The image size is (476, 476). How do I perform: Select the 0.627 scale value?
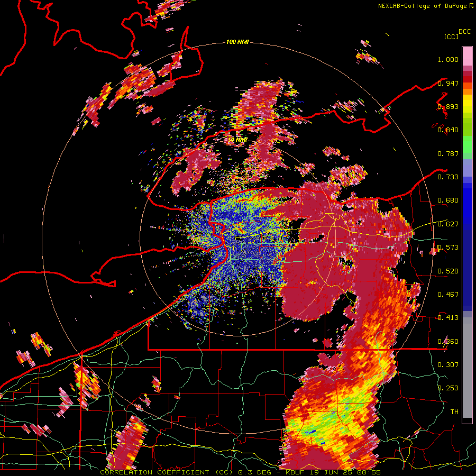tap(448, 224)
